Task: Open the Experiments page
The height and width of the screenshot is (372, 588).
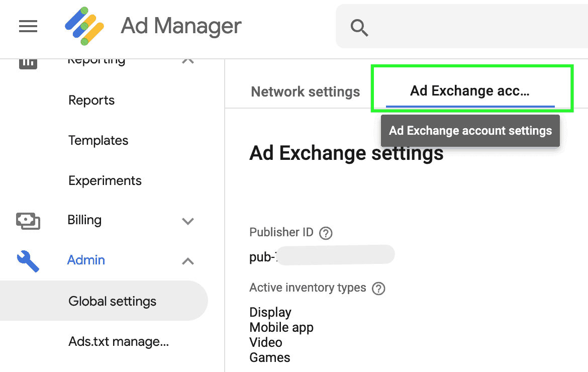Action: click(x=105, y=180)
